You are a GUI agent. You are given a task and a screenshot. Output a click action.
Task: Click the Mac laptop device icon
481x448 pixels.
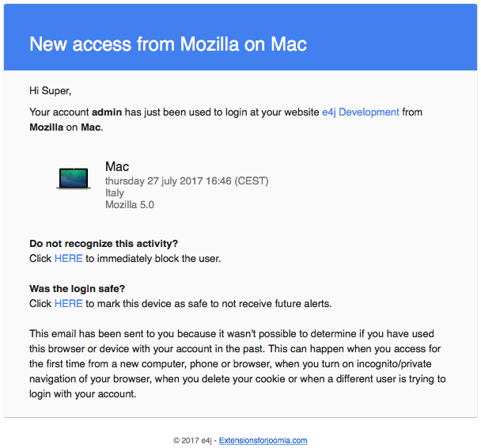pyautogui.click(x=73, y=178)
